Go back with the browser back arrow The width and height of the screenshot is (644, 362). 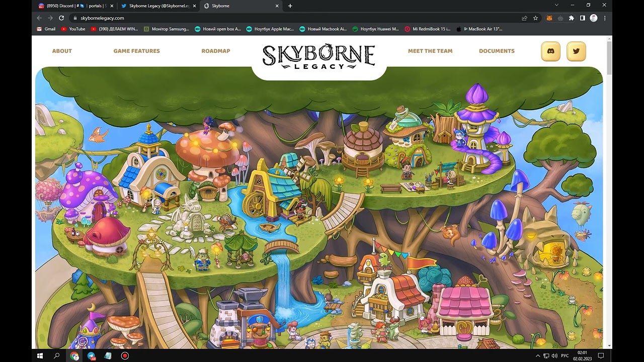tap(40, 18)
